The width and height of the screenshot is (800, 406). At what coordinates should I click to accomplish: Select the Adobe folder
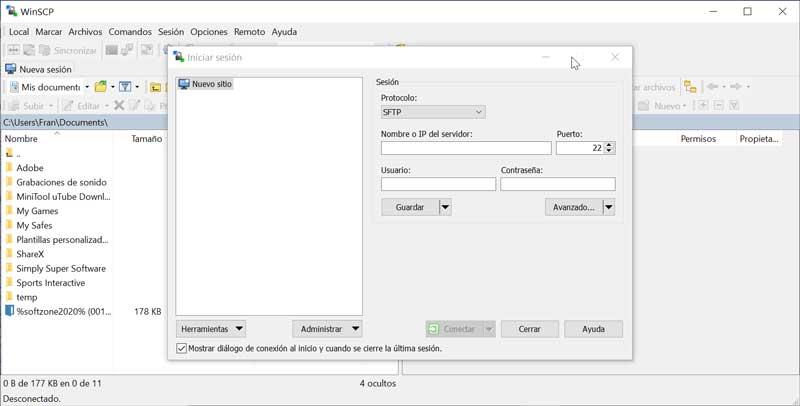click(30, 168)
